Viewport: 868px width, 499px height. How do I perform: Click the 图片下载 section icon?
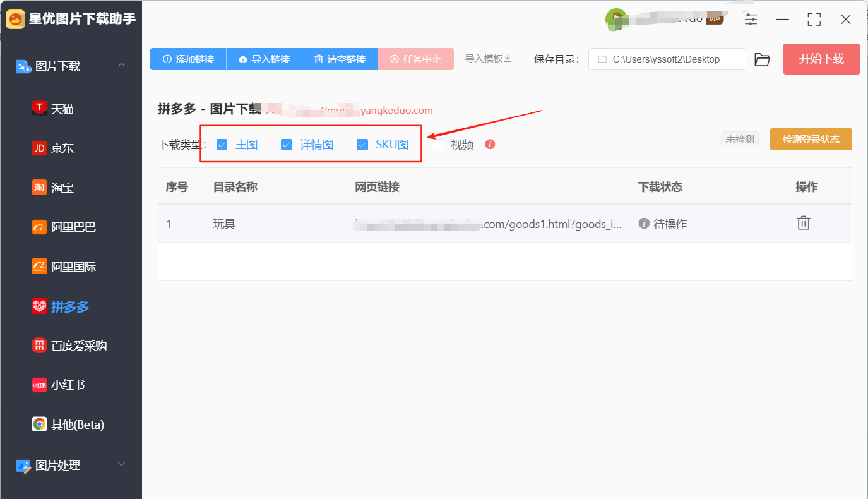pos(23,66)
